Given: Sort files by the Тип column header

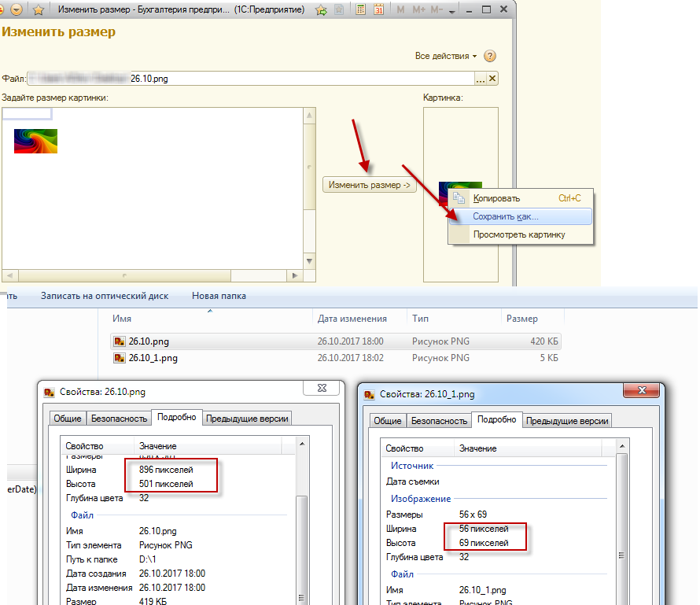Looking at the screenshot, I should pos(420,319).
